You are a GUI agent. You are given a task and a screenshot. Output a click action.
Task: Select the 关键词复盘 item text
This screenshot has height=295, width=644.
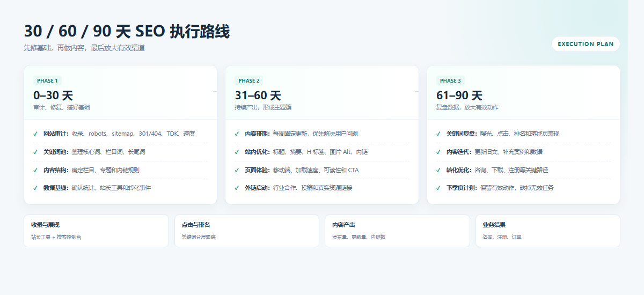tap(503, 134)
